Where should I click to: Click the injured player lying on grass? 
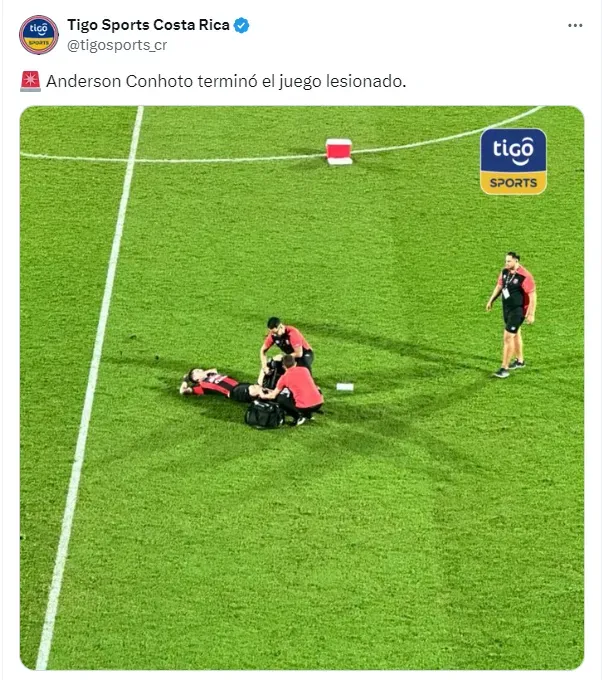pos(221,384)
